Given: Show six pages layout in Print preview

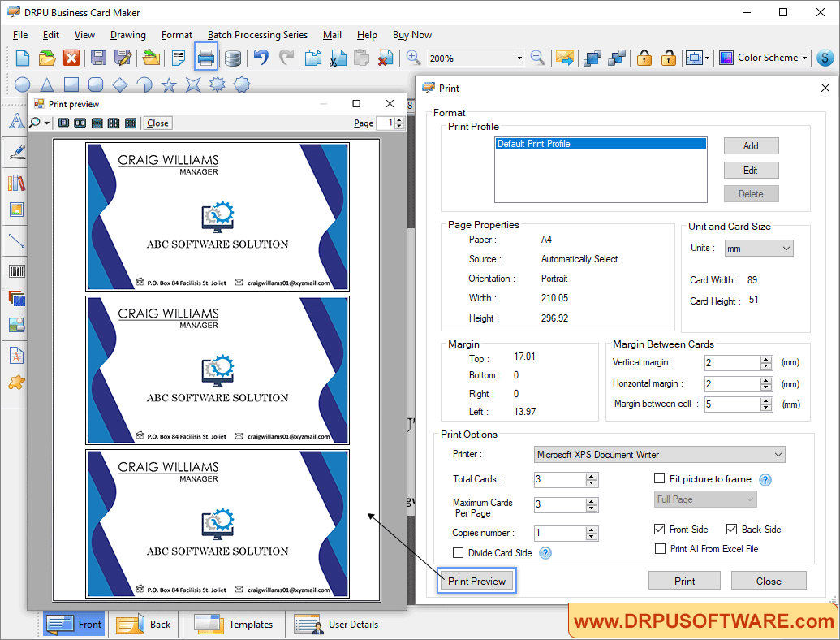Looking at the screenshot, I should (x=130, y=123).
